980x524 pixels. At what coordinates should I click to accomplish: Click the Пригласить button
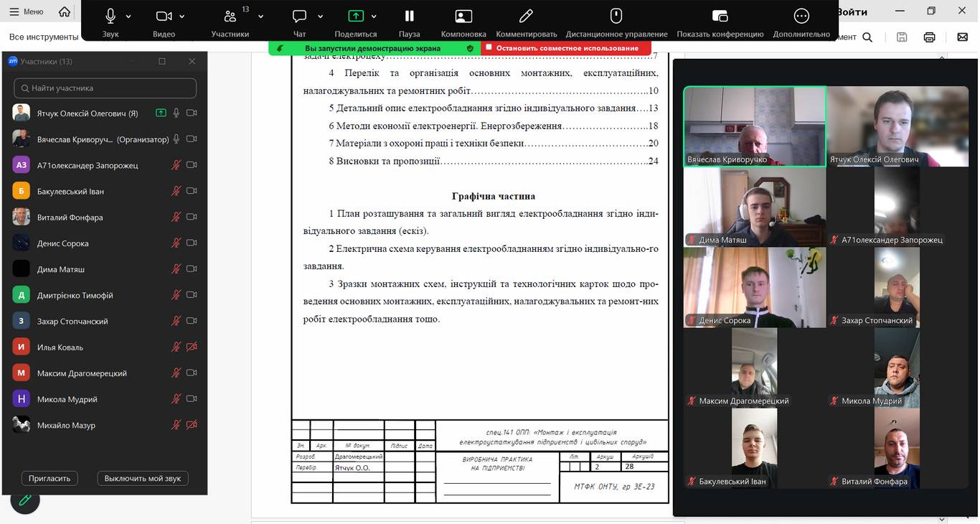(x=50, y=478)
